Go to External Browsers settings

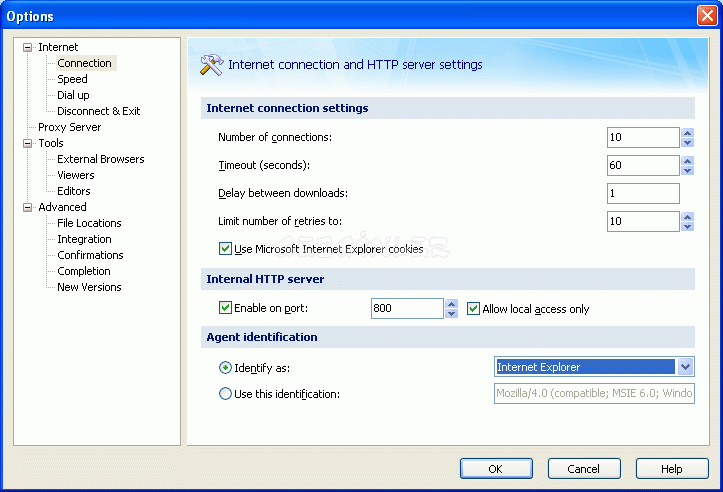pyautogui.click(x=100, y=159)
